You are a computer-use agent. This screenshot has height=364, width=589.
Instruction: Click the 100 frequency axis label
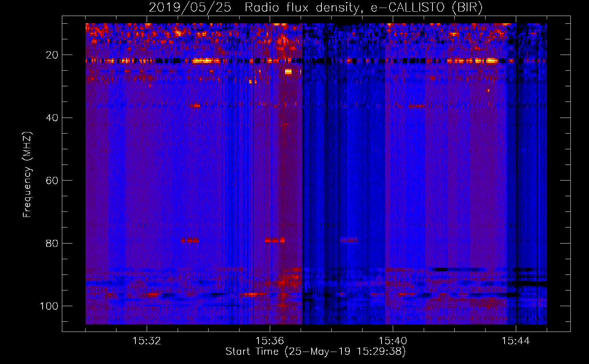[49, 306]
